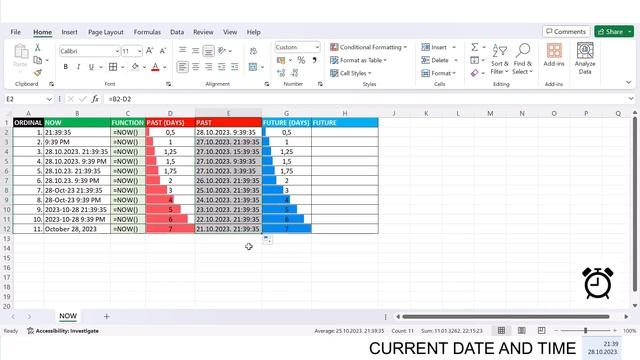Open the Custom number format dropdown

pos(317,47)
